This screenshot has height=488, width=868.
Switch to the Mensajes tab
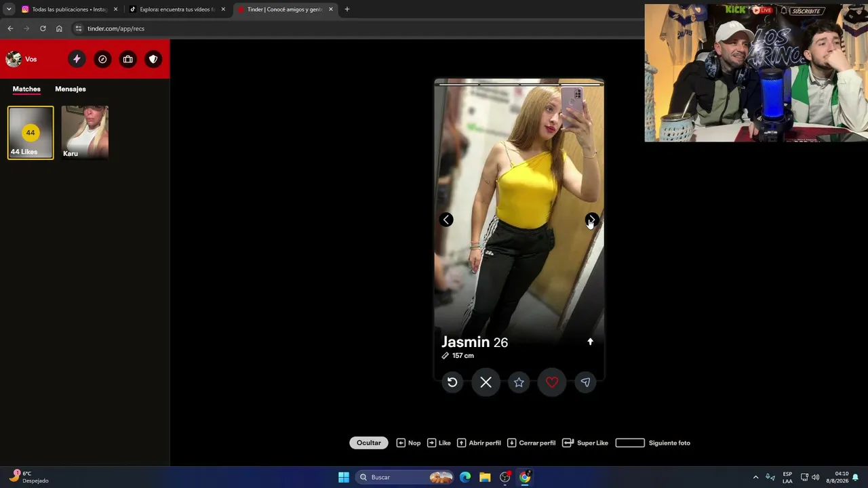coord(71,89)
